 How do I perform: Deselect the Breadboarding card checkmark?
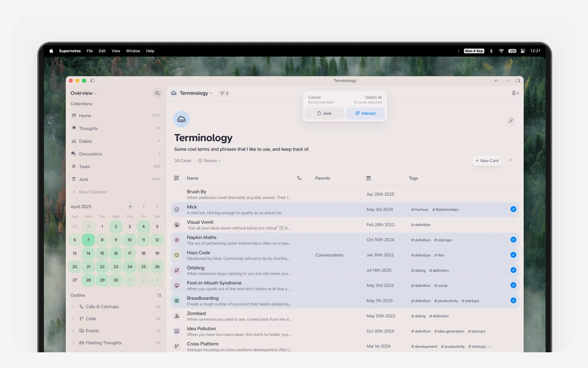pyautogui.click(x=513, y=300)
